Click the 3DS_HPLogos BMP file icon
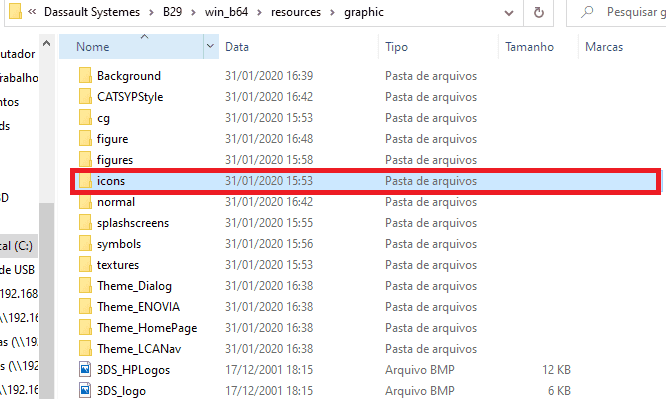The height and width of the screenshot is (399, 666). [85, 369]
